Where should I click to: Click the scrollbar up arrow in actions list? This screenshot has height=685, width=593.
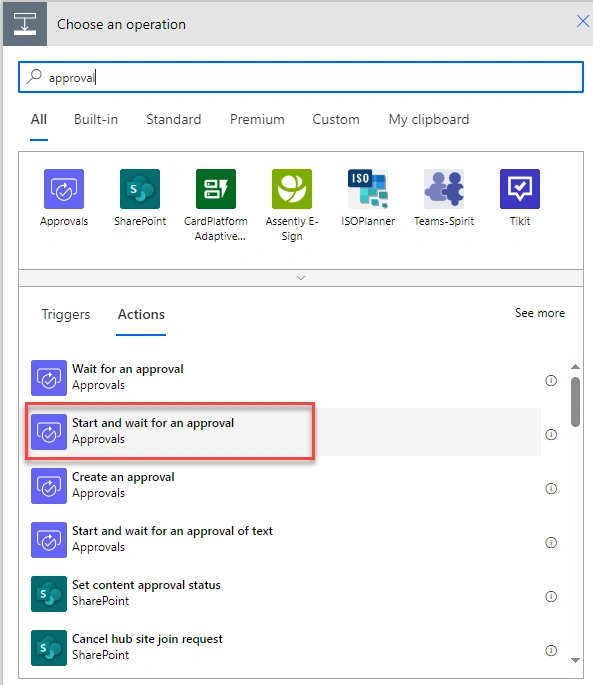pyautogui.click(x=576, y=367)
